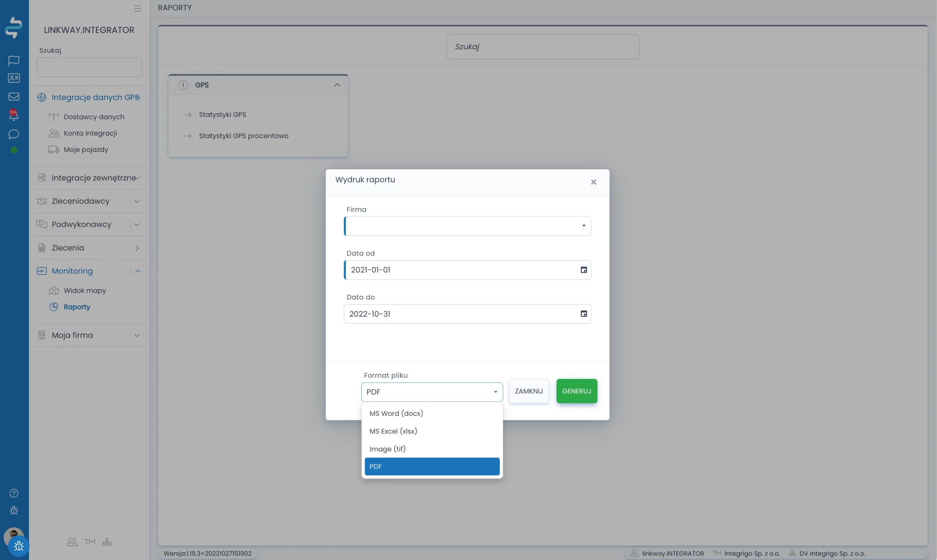
Task: Select MS Word (docx) format
Action: [432, 413]
